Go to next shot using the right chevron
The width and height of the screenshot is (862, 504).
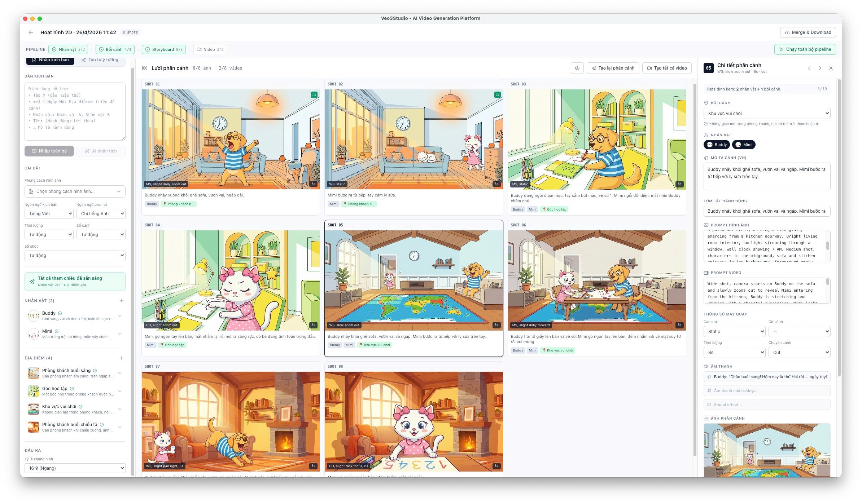pos(821,68)
